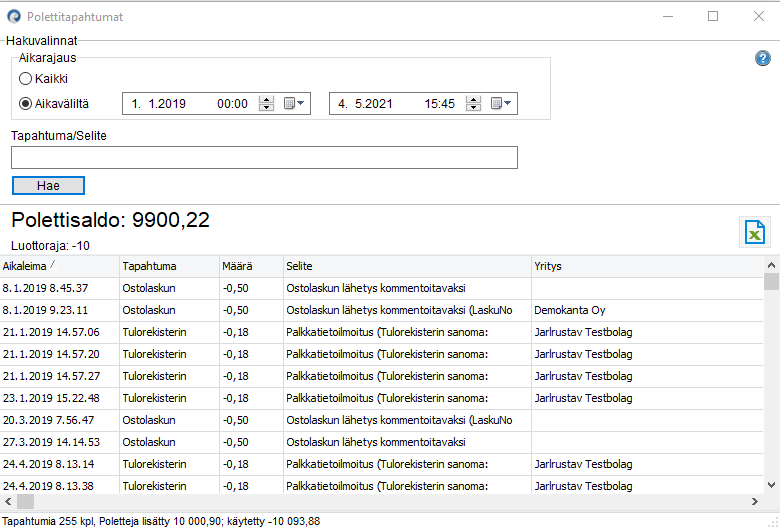Select the Aikaväliltä radio button
Screen dimensions: 780x530
pos(26,103)
